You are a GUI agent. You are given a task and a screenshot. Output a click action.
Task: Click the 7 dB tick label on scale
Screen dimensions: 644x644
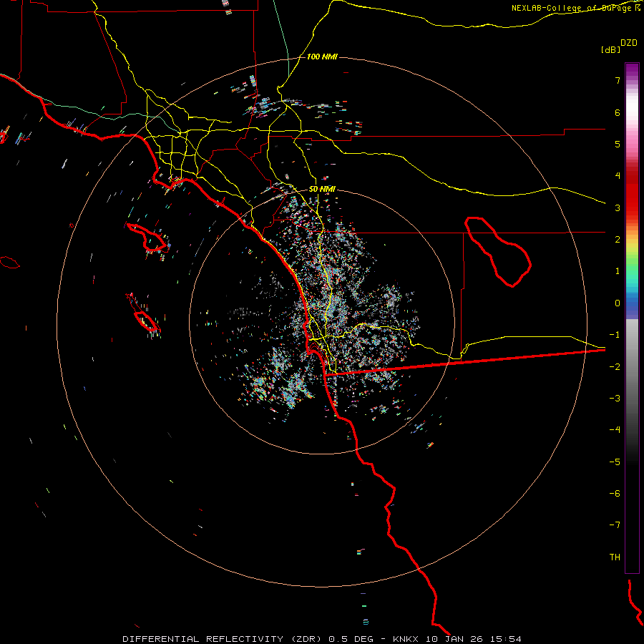point(618,80)
